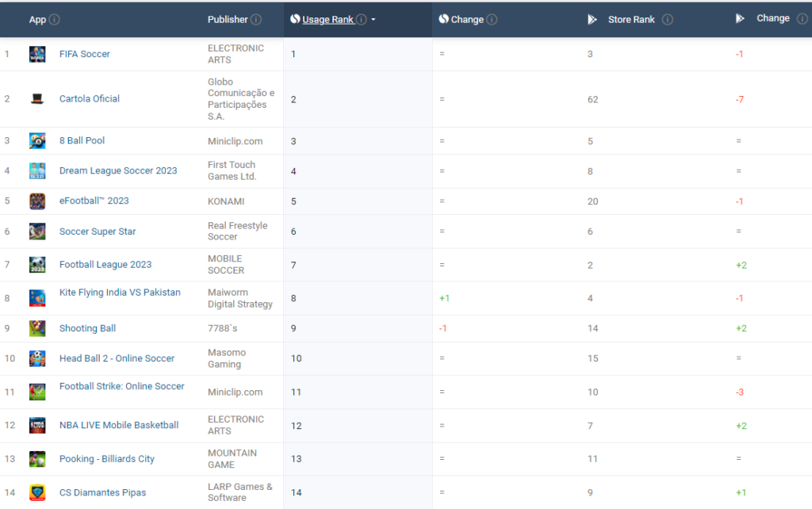Open Dream League Soccer 2023 app page
The image size is (812, 509).
click(x=118, y=171)
